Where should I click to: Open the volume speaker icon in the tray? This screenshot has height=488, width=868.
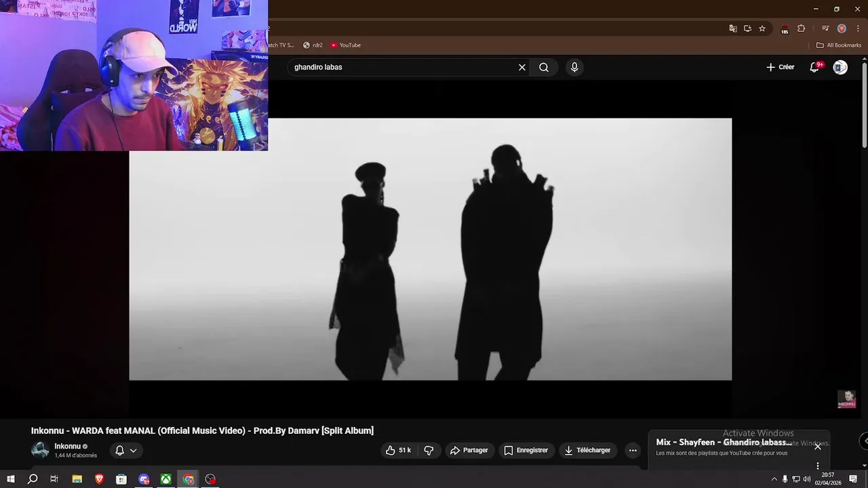pyautogui.click(x=807, y=479)
